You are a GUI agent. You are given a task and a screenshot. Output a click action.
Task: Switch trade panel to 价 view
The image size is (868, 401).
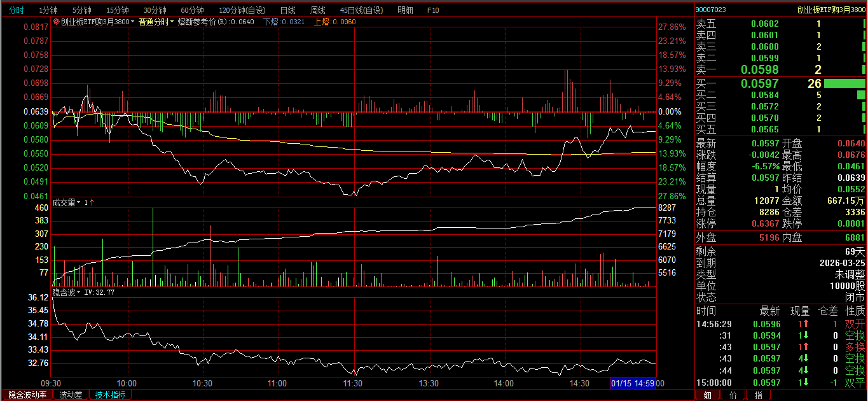click(733, 395)
